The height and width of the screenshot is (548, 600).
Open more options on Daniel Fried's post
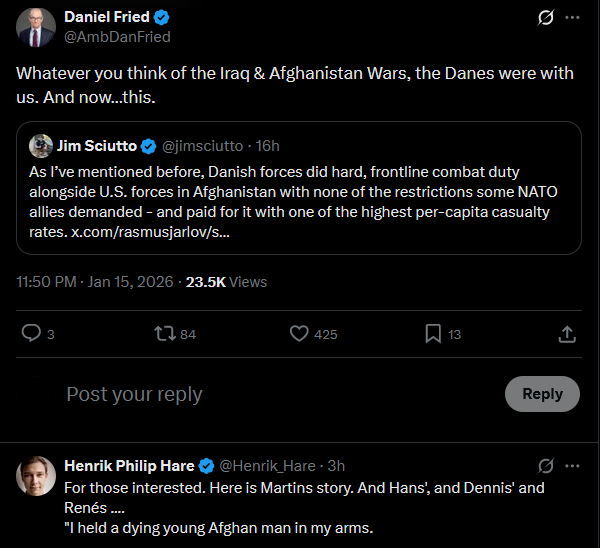[x=572, y=18]
